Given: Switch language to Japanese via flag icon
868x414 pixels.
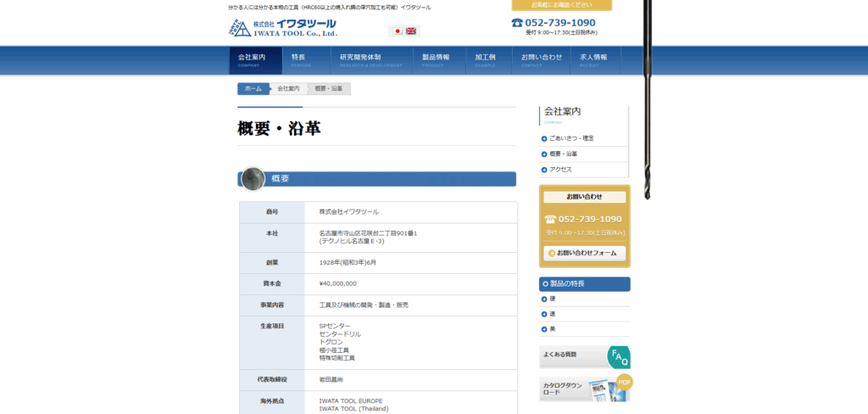Looking at the screenshot, I should pos(398,31).
